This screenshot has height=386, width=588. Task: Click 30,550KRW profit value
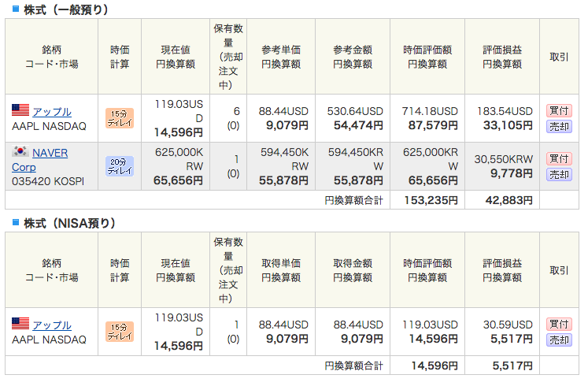point(503,159)
